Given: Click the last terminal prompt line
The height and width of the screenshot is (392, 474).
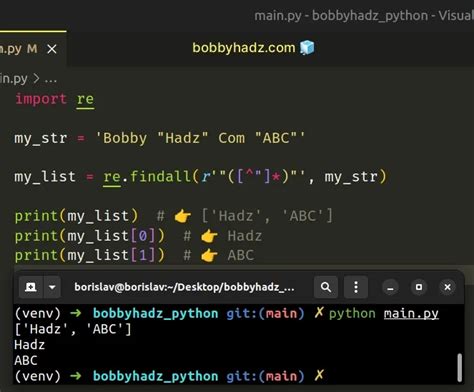Looking at the screenshot, I should pos(169,376).
